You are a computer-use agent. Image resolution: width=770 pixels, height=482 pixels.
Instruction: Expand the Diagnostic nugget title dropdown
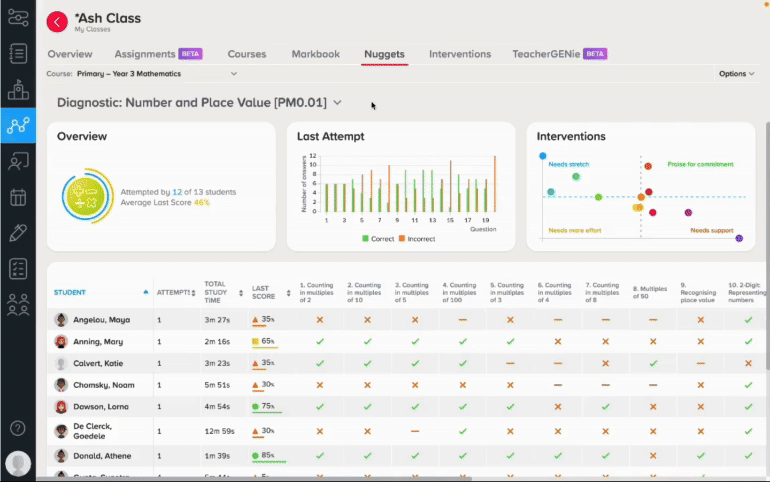tap(337, 103)
